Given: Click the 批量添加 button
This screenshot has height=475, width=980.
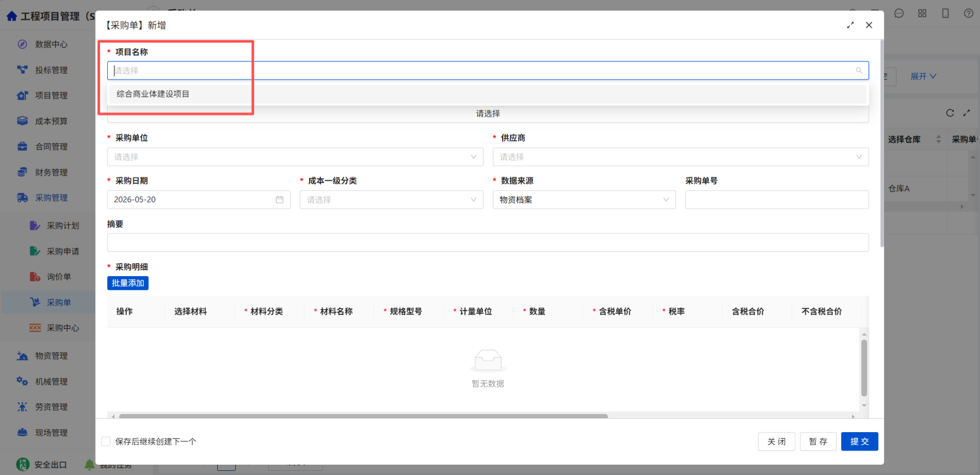Looking at the screenshot, I should coord(128,283).
